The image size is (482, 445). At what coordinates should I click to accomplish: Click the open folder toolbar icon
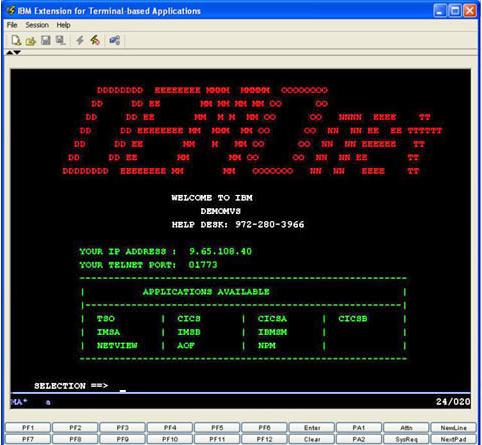(31, 41)
